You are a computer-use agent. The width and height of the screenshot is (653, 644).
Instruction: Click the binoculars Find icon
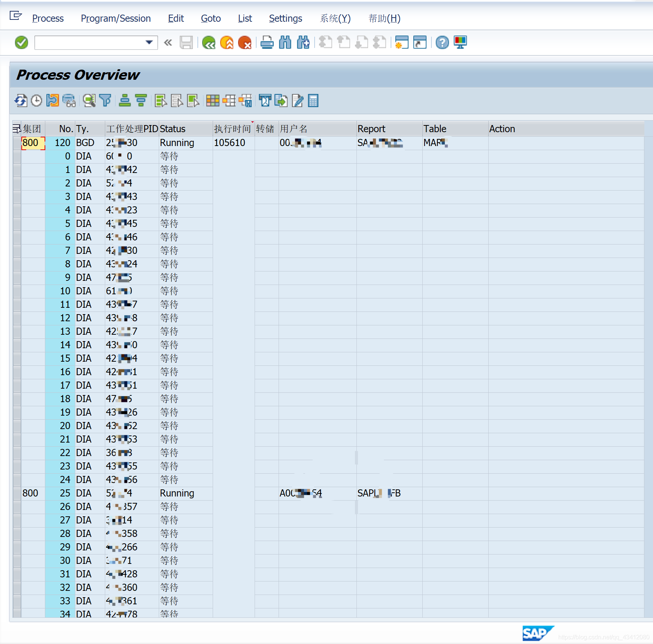[x=285, y=43]
